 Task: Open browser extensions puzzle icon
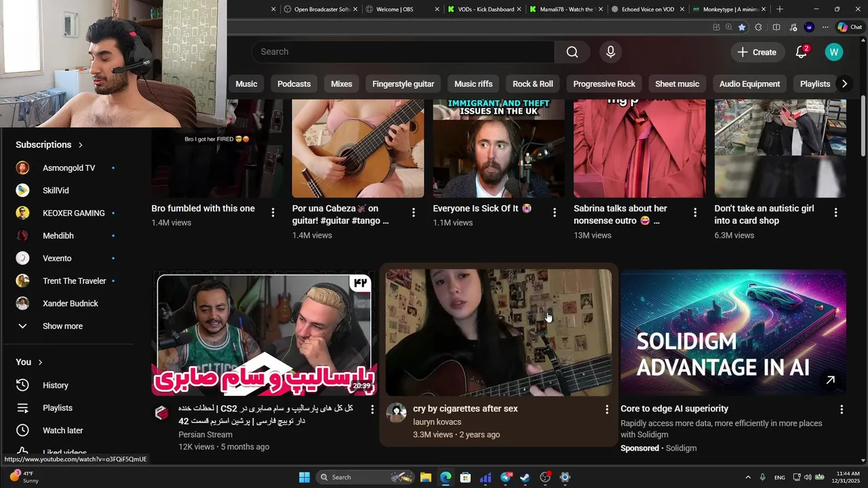[758, 27]
